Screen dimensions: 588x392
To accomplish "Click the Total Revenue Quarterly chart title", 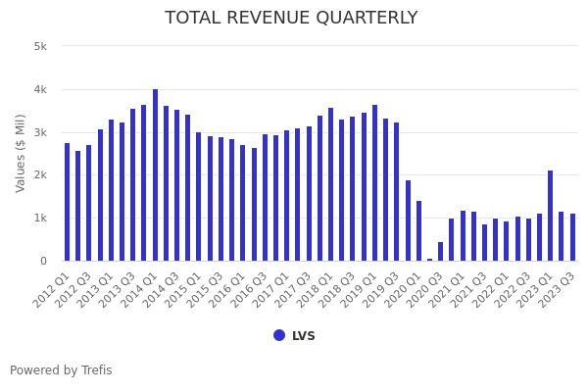I will [x=291, y=19].
